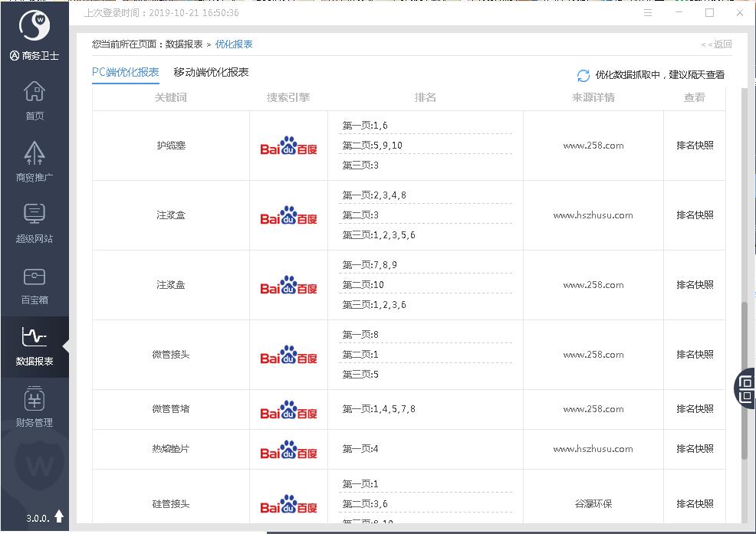Open the 首页 home icon in sidebar
The height and width of the screenshot is (534, 756).
point(35,100)
